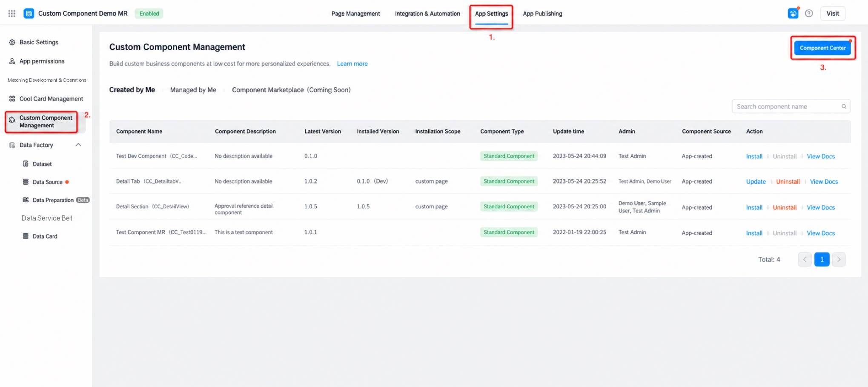Go to next page arrow
Image resolution: width=868 pixels, height=387 pixels.
click(839, 259)
